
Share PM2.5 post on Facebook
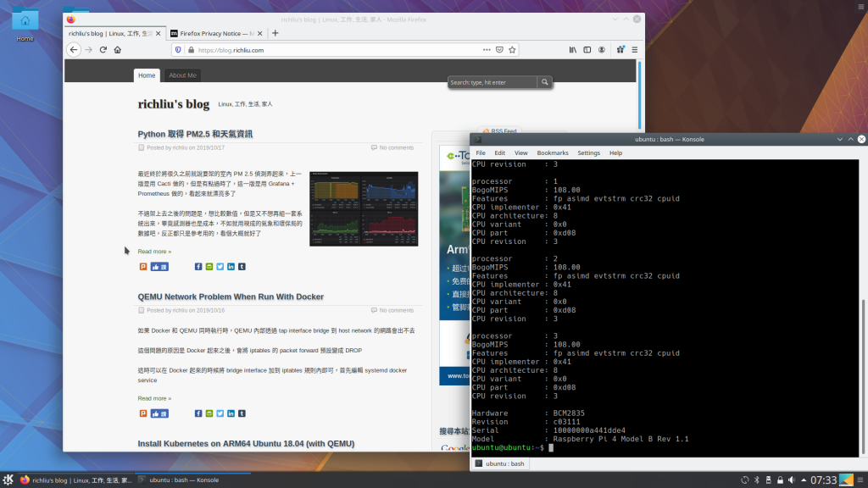coord(198,267)
